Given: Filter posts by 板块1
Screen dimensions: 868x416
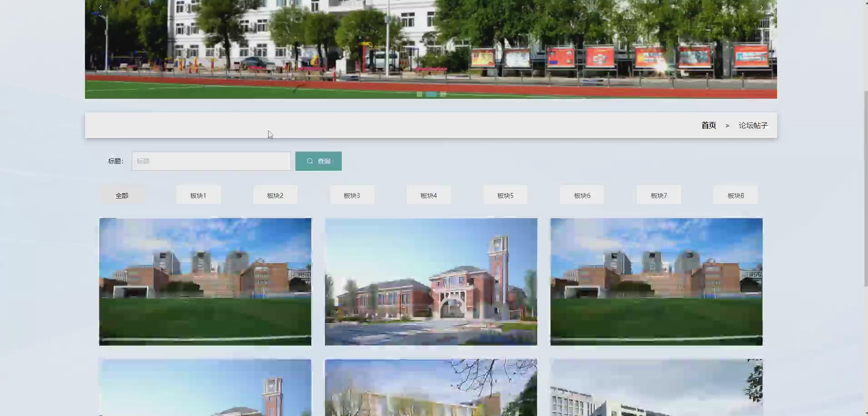Looking at the screenshot, I should [x=198, y=195].
